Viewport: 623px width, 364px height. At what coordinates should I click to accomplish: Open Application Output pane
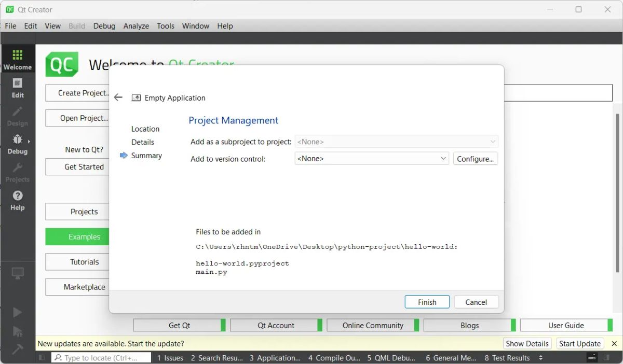point(275,358)
